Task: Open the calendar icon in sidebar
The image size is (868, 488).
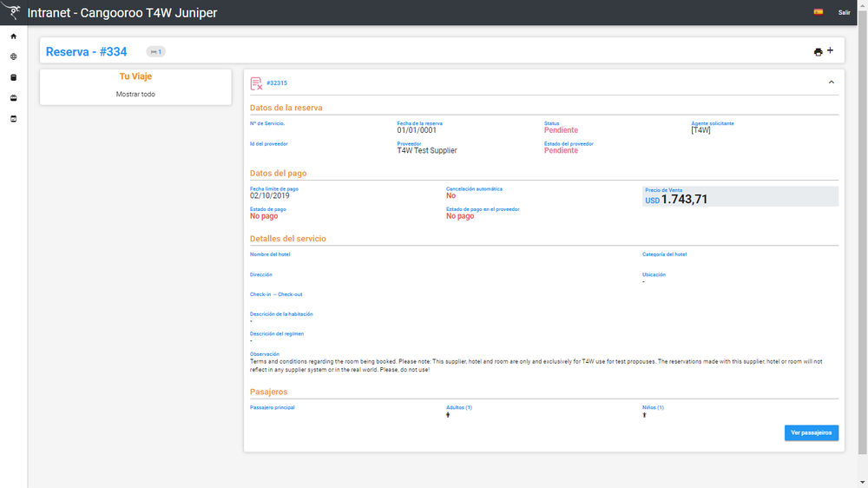Action: tap(14, 119)
